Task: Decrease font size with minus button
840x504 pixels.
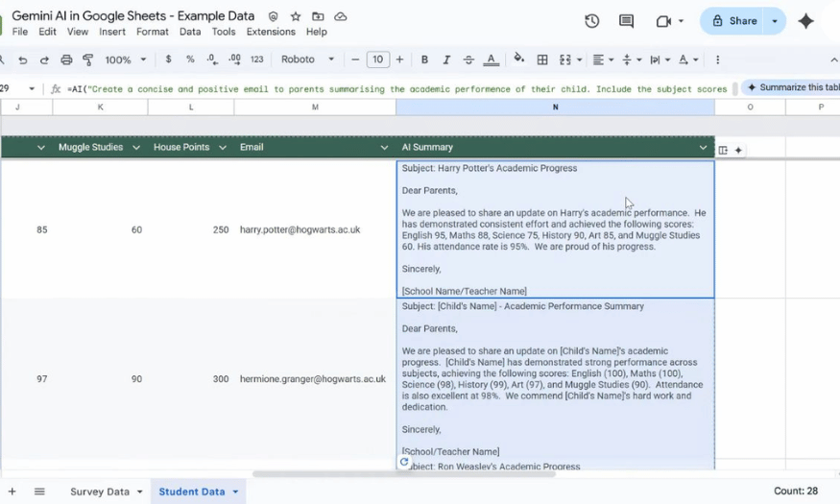Action: 355,60
